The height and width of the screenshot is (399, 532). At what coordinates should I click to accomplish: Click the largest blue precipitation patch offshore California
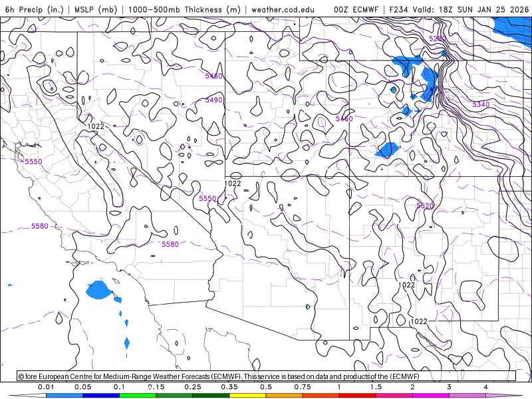point(98,290)
